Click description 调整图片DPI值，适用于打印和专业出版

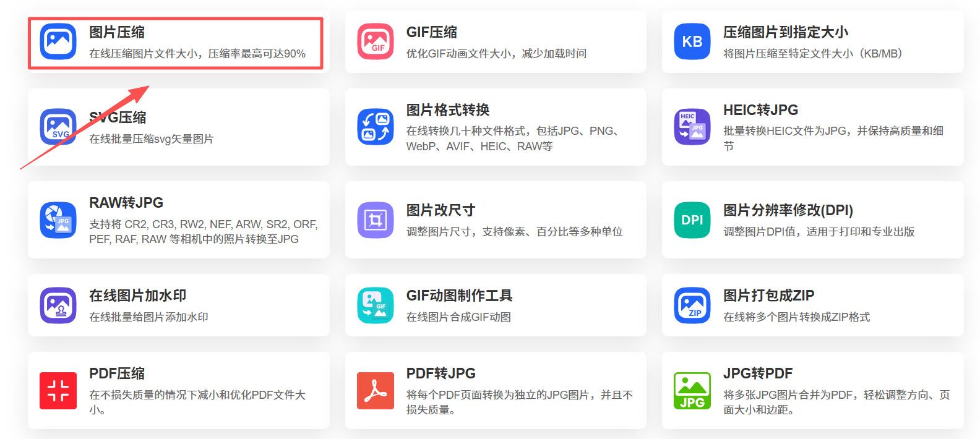click(819, 232)
